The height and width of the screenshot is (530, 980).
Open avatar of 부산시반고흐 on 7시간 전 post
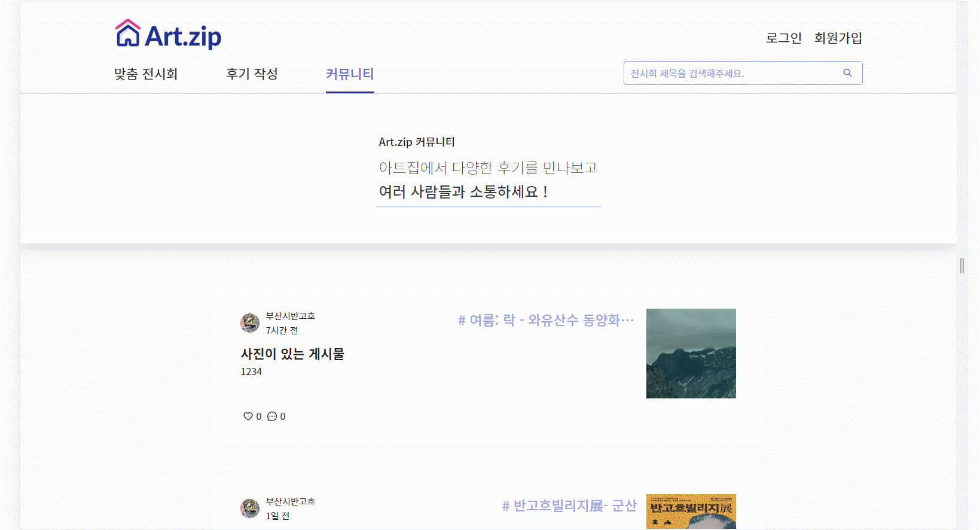tap(250, 323)
